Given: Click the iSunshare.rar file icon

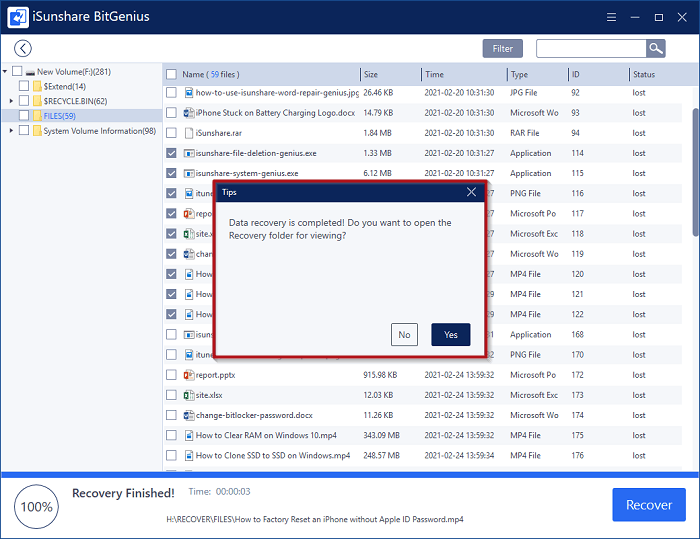Looking at the screenshot, I should click(187, 132).
